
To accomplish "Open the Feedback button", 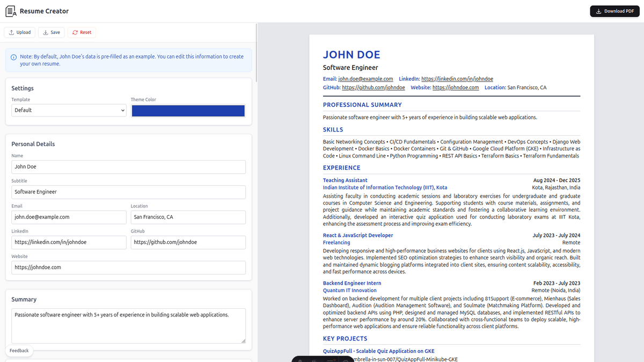I will coord(19,351).
